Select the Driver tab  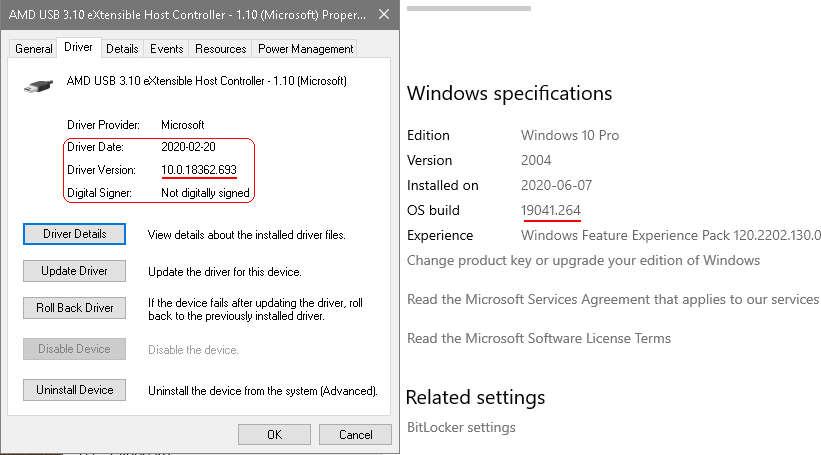(x=79, y=47)
